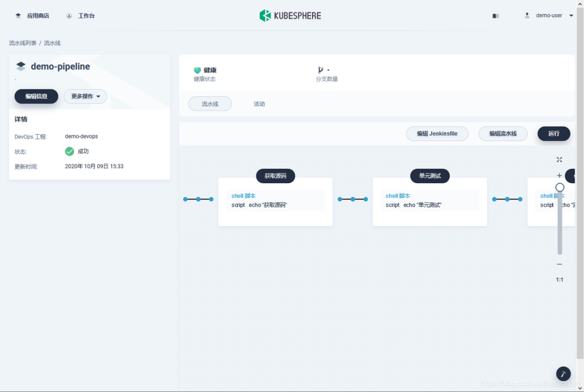Select the 获取源码 stage label
This screenshot has height=392, width=584.
275,176
